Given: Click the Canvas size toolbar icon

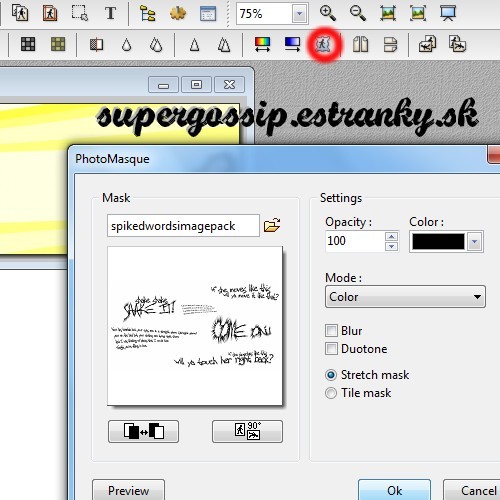Looking at the screenshot, I should [50, 13].
